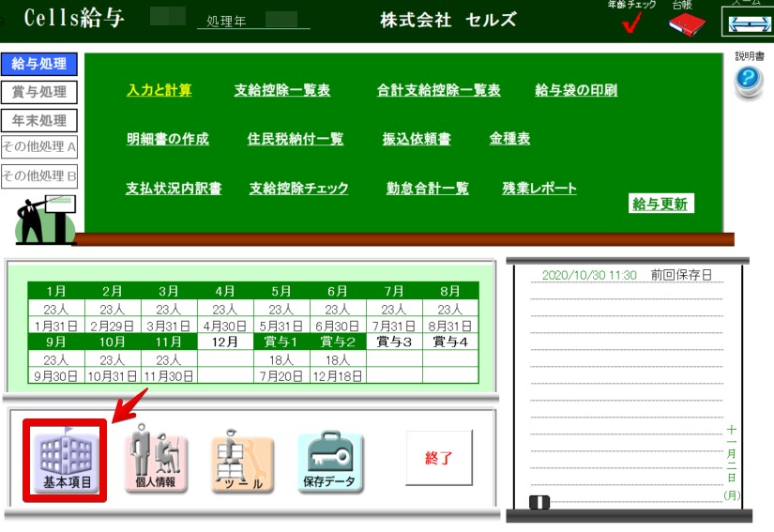Open the 入力と計算 link
This screenshot has width=774, height=532.
coord(159,91)
